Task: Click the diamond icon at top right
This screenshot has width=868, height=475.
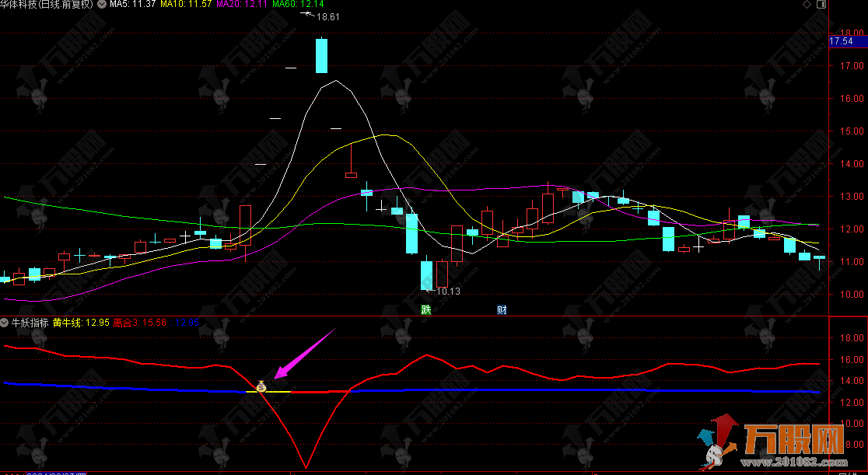Action: pos(807,5)
